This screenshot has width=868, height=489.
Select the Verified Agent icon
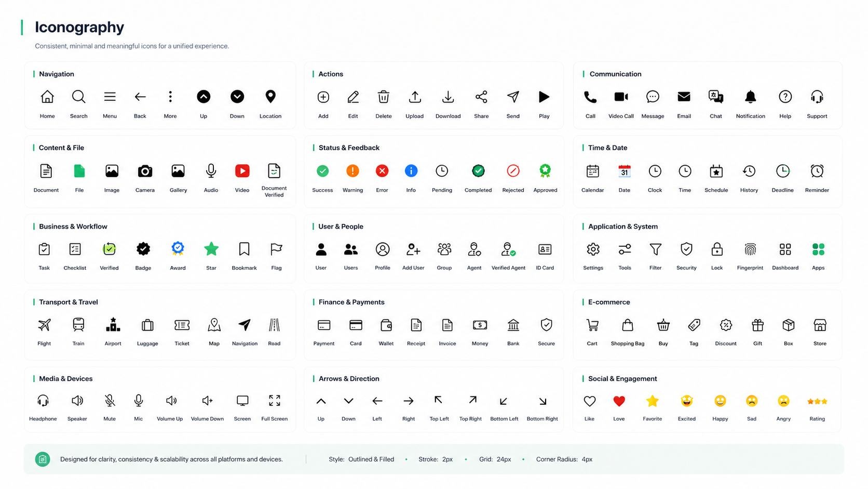508,249
